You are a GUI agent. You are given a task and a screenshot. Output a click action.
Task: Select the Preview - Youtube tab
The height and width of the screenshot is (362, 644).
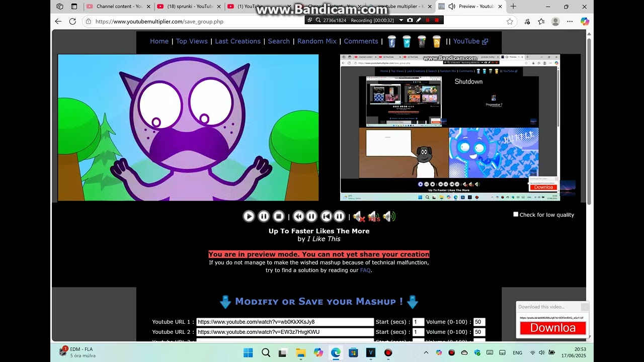click(x=470, y=7)
